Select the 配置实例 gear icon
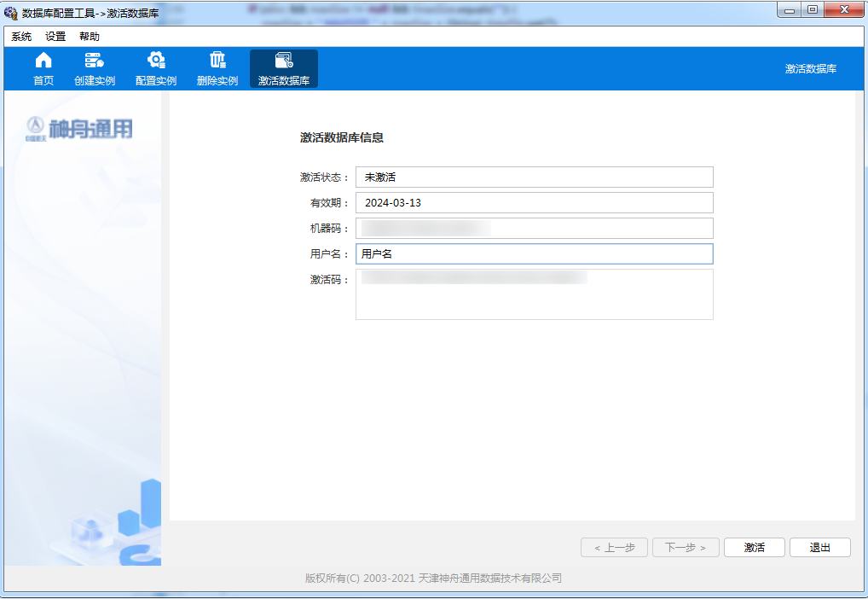This screenshot has height=599, width=868. [x=156, y=61]
